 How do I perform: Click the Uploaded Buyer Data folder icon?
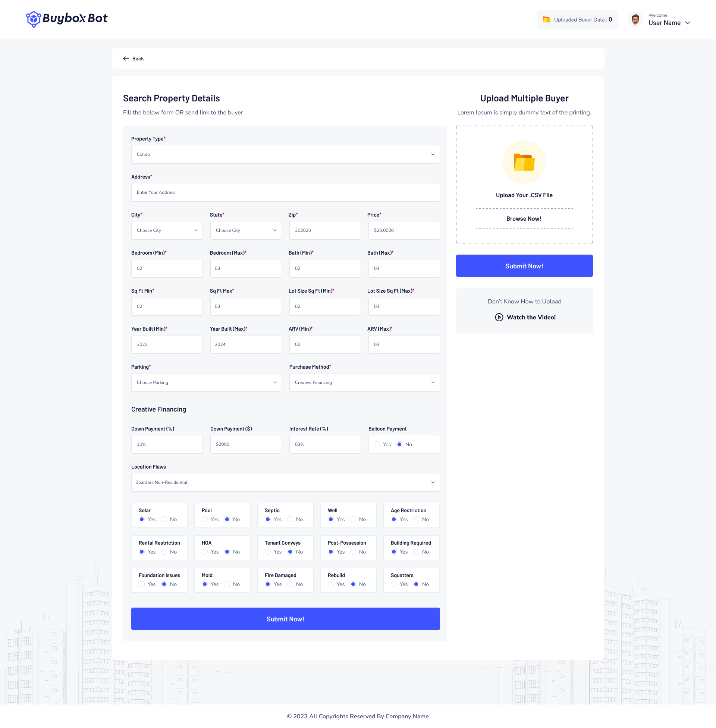pos(546,19)
